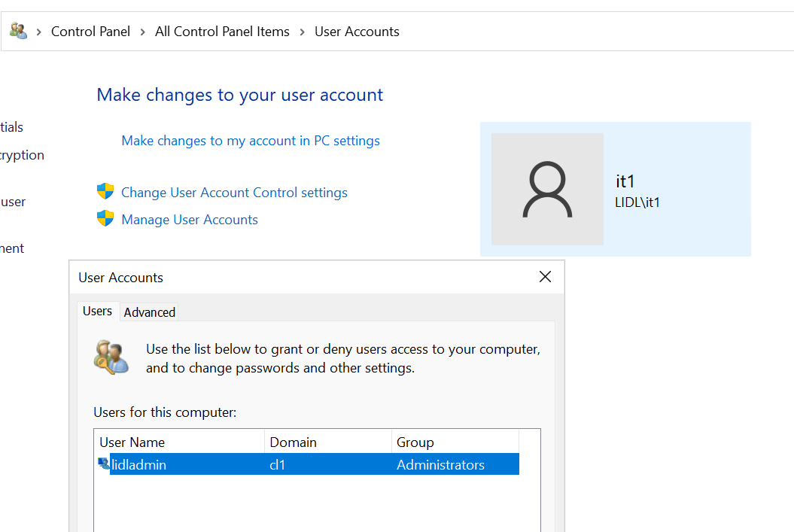Navigate to Control Panel via breadcrumb
This screenshot has width=794, height=532.
90,31
